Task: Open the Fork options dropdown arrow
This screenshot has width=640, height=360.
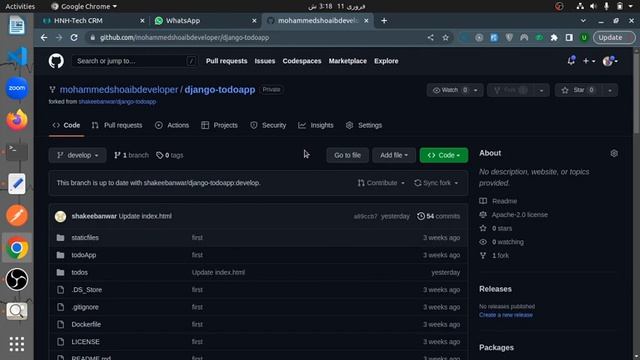Action: [541, 90]
